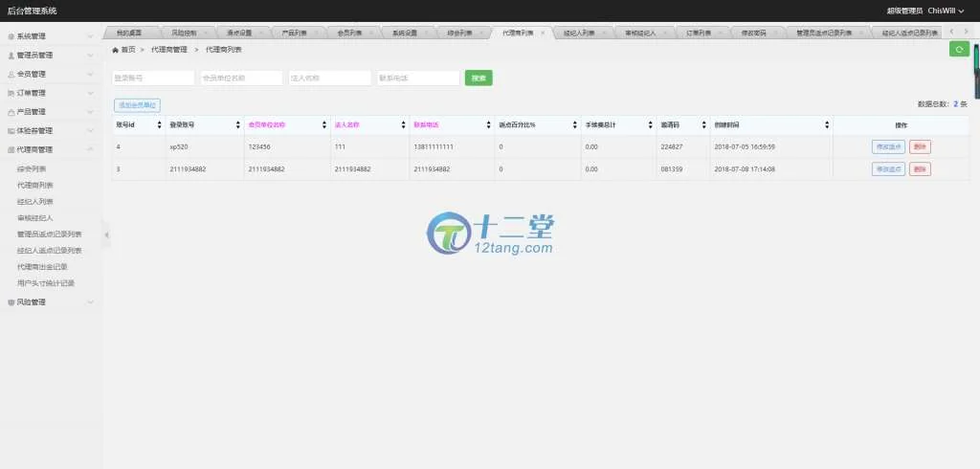Click the green refresh icon button

[x=959, y=49]
